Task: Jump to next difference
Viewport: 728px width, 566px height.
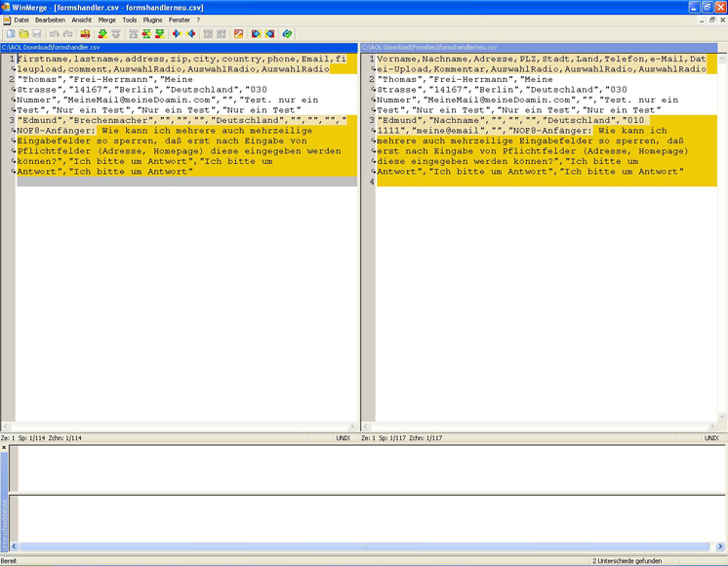Action: click(x=101, y=34)
